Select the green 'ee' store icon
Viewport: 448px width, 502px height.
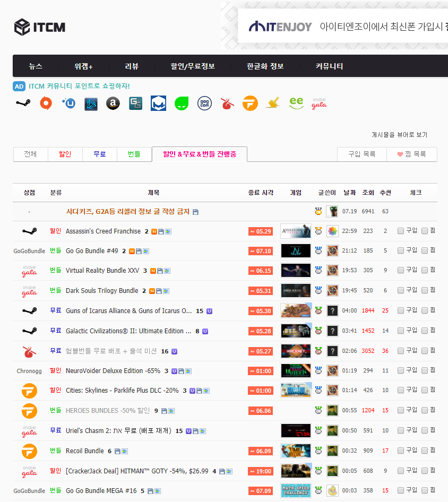coord(296,103)
